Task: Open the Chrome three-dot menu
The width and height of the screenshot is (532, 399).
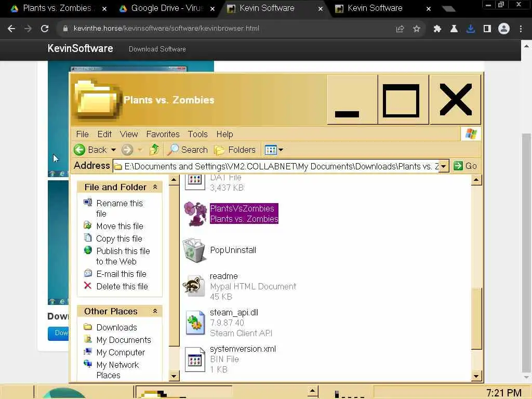Action: pos(521,29)
